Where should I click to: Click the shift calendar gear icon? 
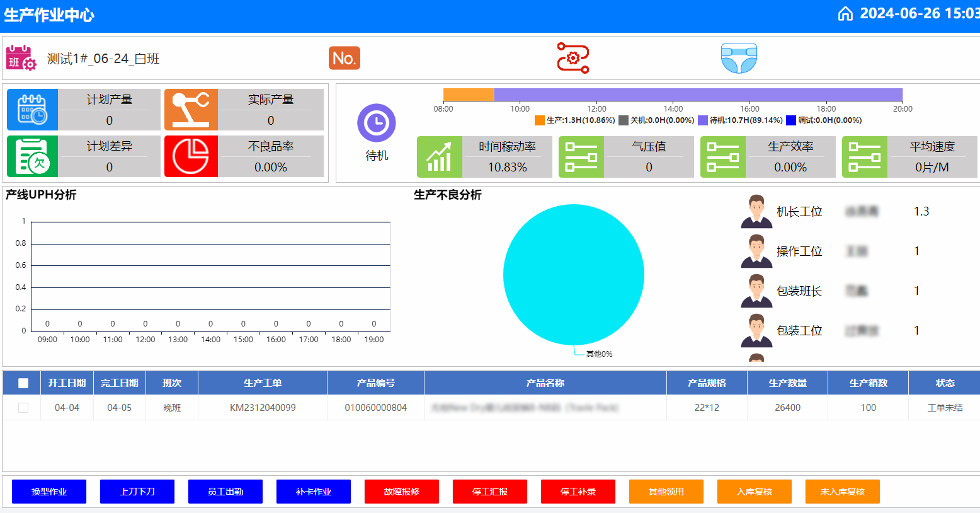coord(21,58)
